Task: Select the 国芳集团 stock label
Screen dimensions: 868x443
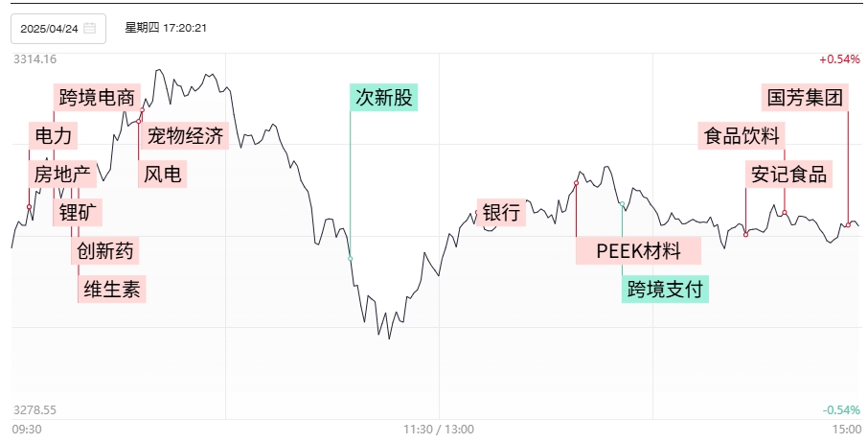Action: point(805,98)
